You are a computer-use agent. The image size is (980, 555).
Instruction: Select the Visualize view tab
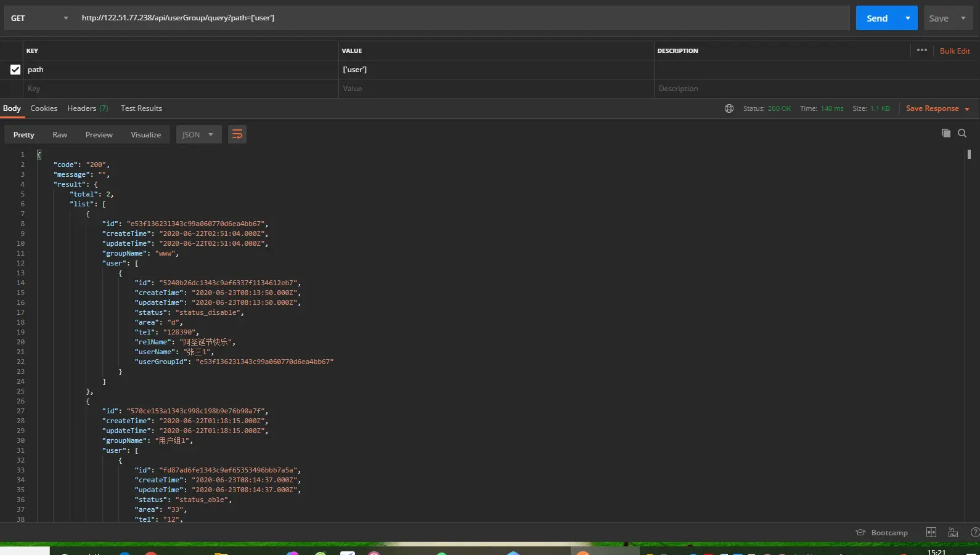(146, 134)
